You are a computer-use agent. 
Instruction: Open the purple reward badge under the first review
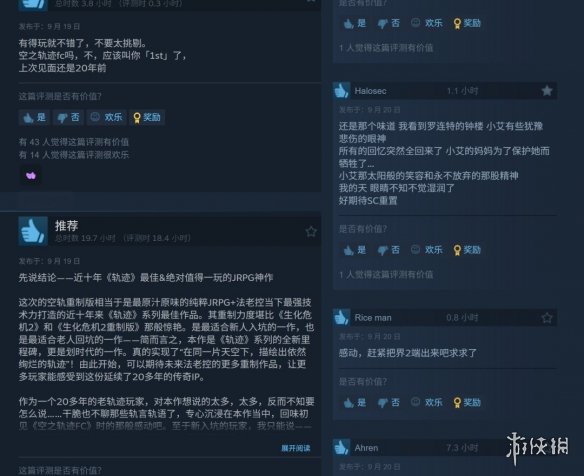(x=31, y=175)
